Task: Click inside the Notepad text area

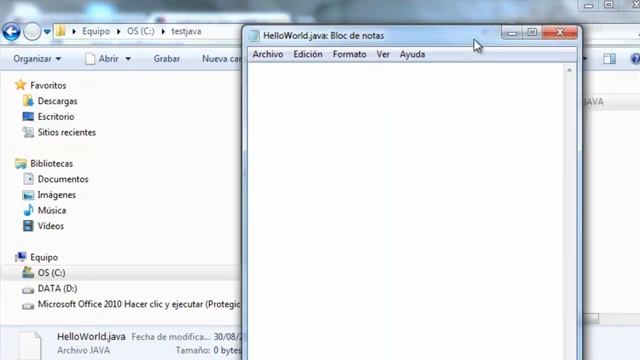Action: (x=406, y=211)
